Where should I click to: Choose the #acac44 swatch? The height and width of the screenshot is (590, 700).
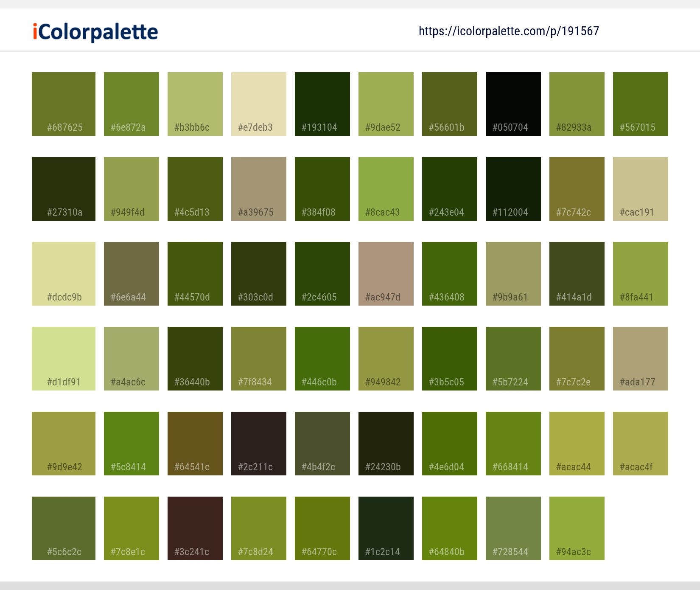[x=577, y=444]
